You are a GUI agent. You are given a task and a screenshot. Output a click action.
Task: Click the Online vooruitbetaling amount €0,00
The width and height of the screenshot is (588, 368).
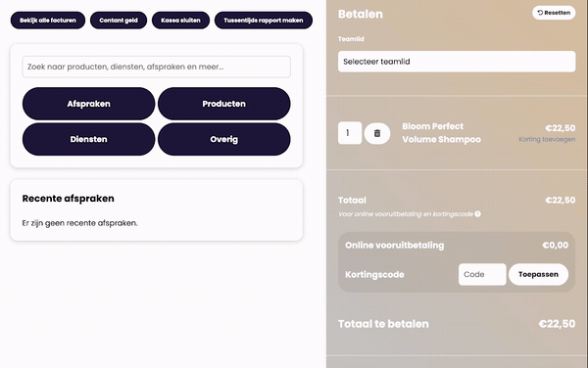pos(556,246)
